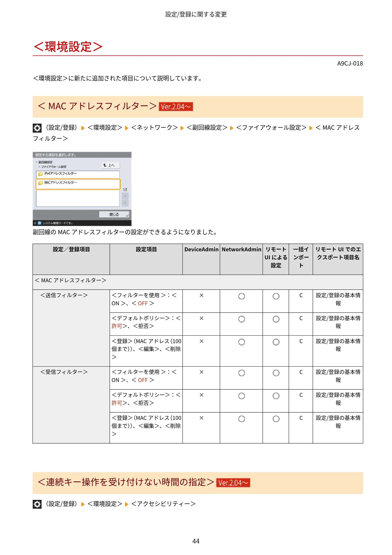
Task: Click the ＜連続キー操作を受け付けない時間の指定＞ section heading
Action: tap(126, 482)
